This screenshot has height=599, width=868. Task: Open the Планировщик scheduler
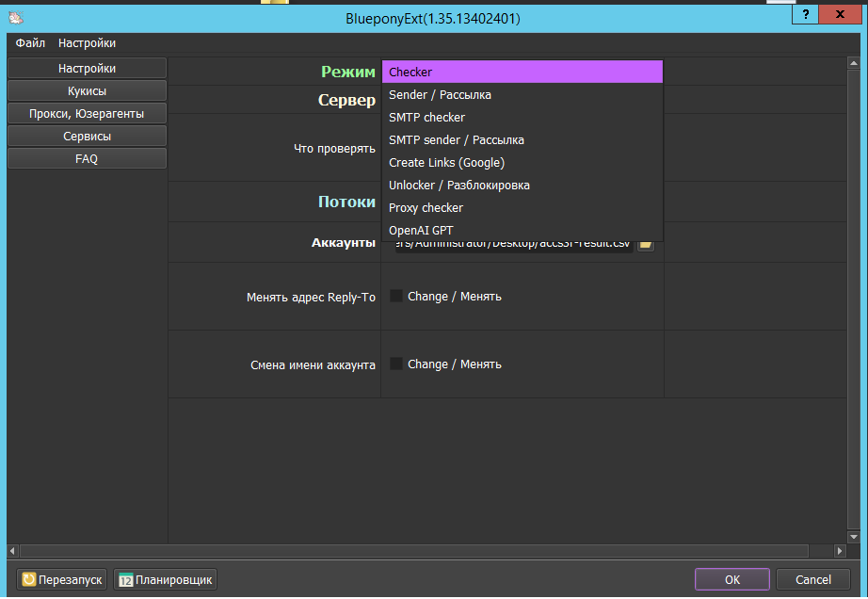pyautogui.click(x=165, y=579)
